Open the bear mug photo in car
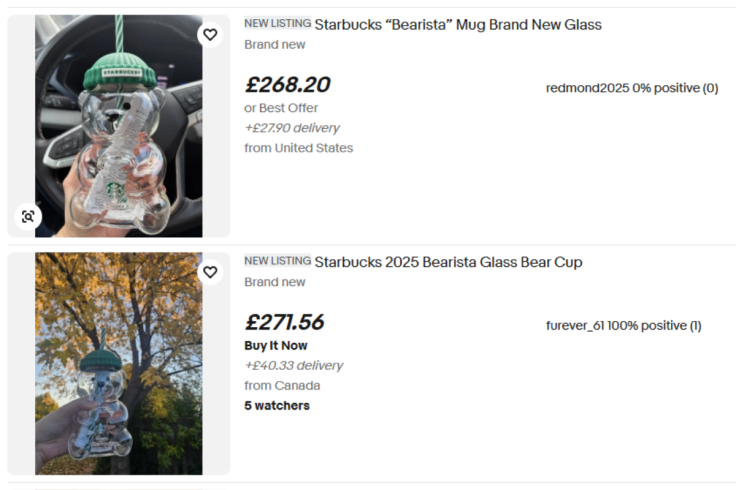This screenshot has height=490, width=736. (x=118, y=125)
